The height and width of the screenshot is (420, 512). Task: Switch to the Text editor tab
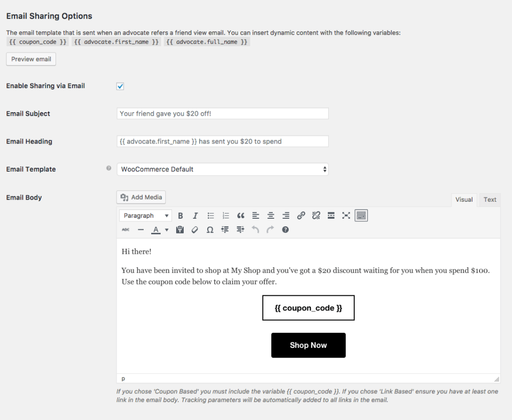[490, 200]
